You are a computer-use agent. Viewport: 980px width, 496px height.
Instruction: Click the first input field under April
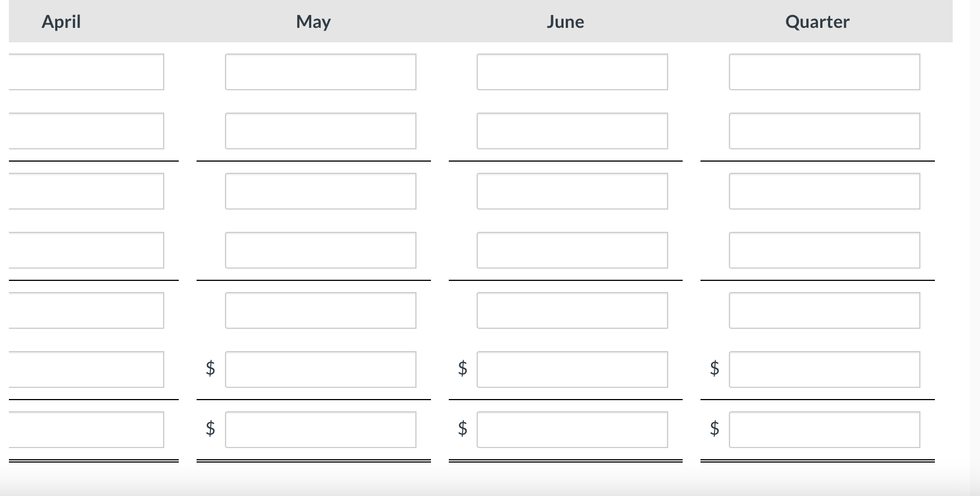[84, 71]
